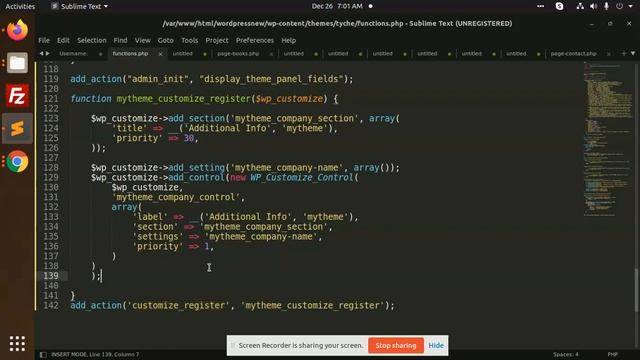Click the INSERT MODE status text

95,354
